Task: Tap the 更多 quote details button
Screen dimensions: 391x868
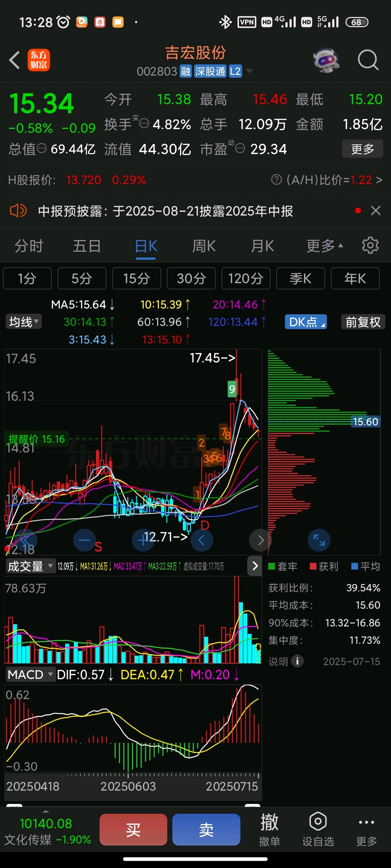Action: coord(362,149)
